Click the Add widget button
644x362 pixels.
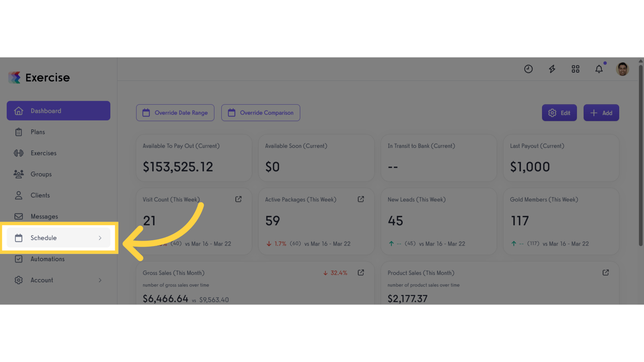tap(602, 113)
